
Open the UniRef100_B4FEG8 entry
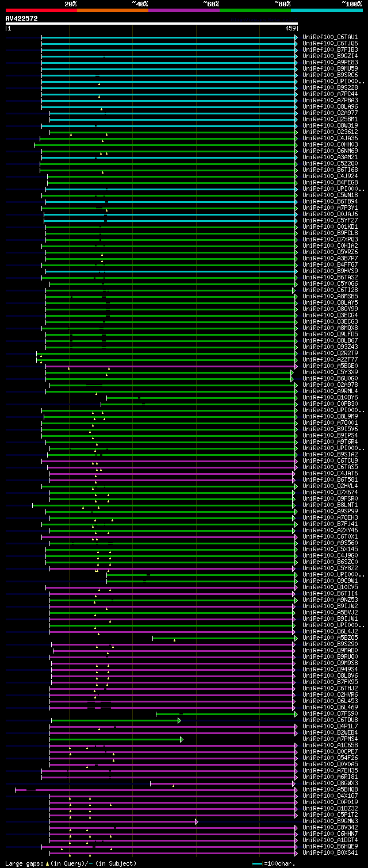pos(330,182)
